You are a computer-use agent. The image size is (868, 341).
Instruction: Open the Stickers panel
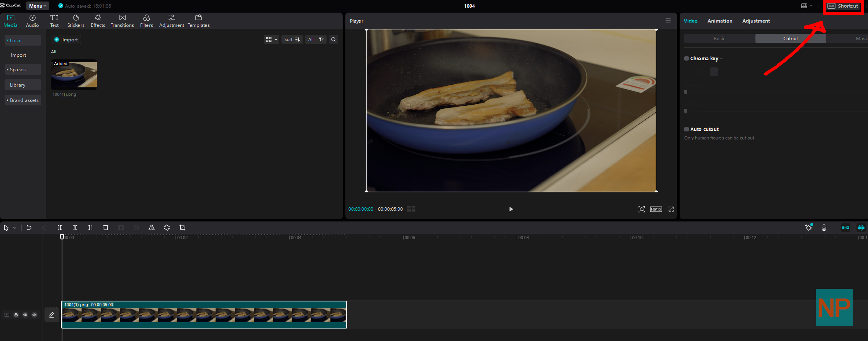[76, 21]
